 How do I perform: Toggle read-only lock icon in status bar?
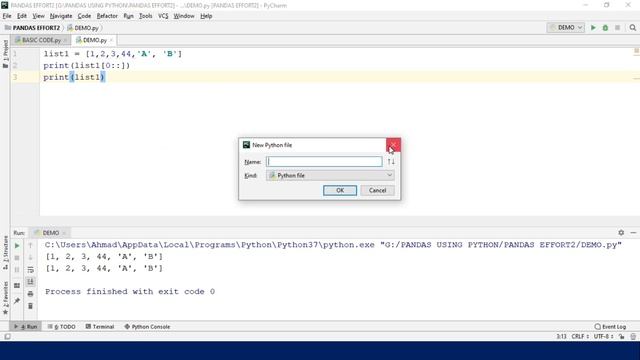pos(621,336)
